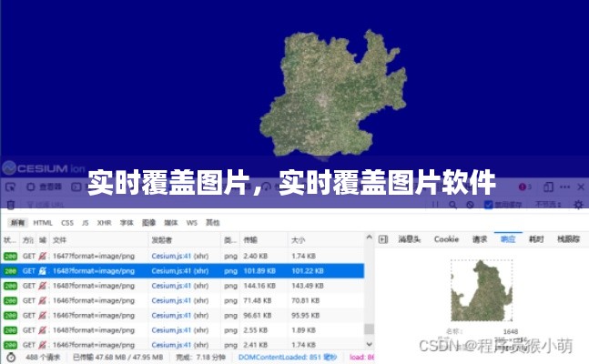Collapse the request details pane toggle icon

click(383, 239)
